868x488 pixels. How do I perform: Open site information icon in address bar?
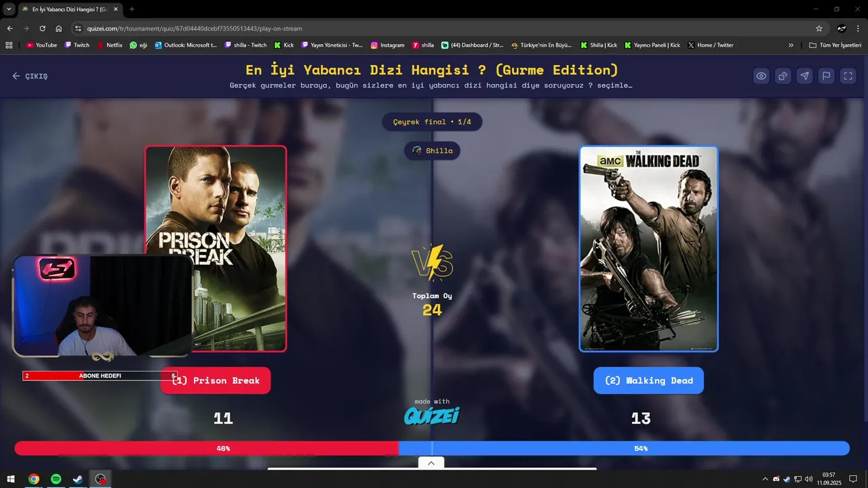coord(78,28)
